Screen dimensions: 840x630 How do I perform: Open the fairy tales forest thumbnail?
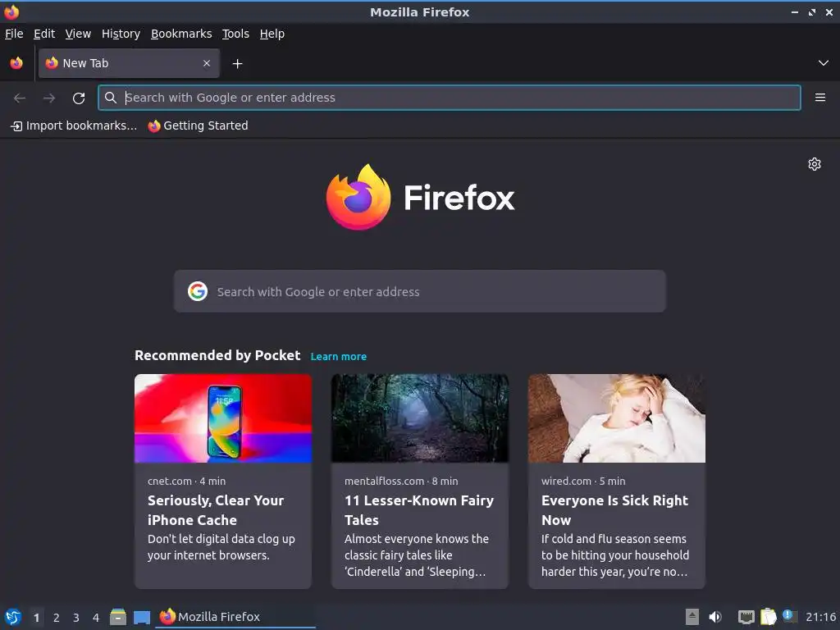419,418
